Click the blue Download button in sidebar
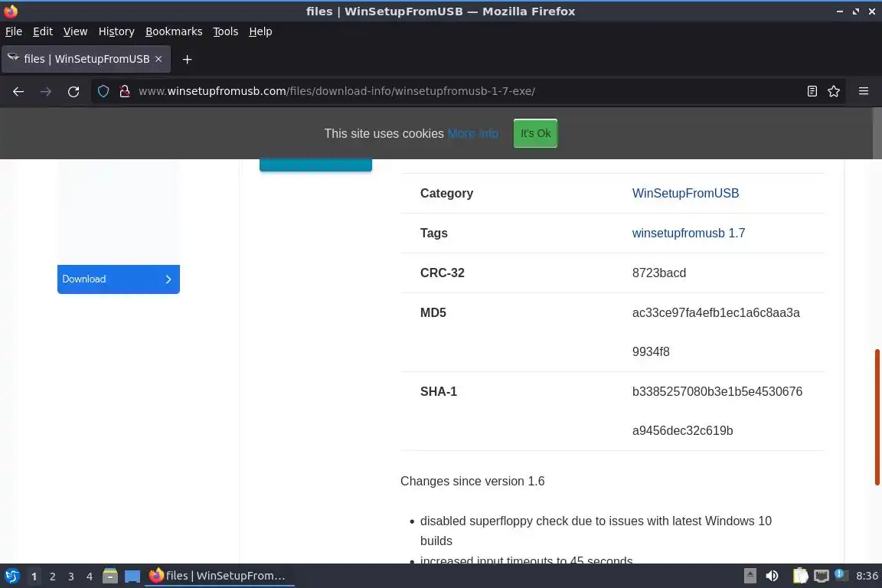 pyautogui.click(x=118, y=279)
